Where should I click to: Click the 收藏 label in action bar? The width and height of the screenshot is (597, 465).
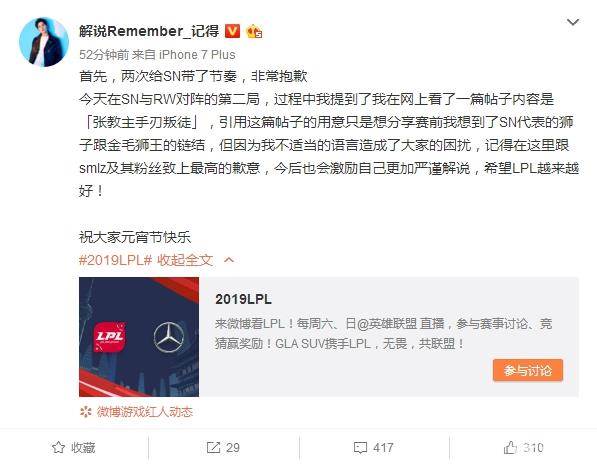pyautogui.click(x=83, y=447)
